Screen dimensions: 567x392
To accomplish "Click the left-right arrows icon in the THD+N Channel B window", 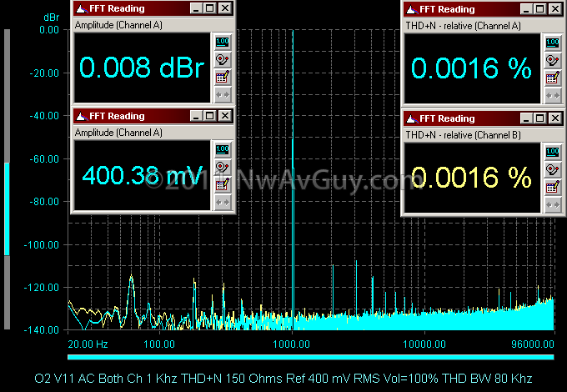I will (553, 205).
